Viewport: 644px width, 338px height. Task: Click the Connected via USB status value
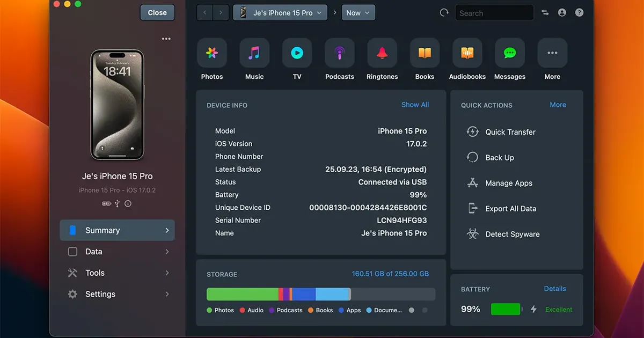point(393,182)
